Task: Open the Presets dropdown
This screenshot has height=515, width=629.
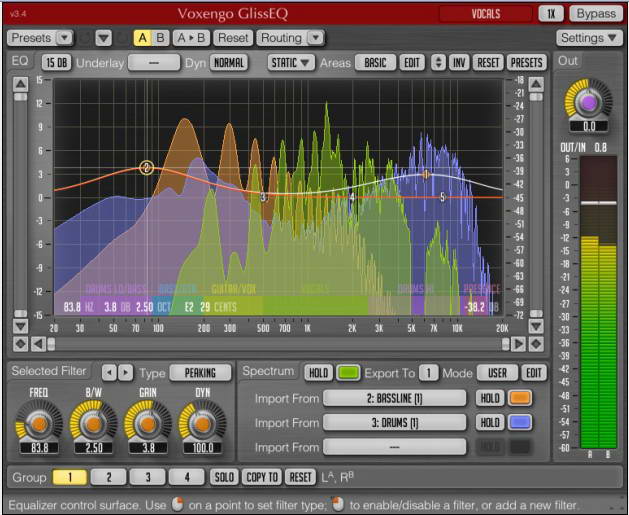Action: 40,38
